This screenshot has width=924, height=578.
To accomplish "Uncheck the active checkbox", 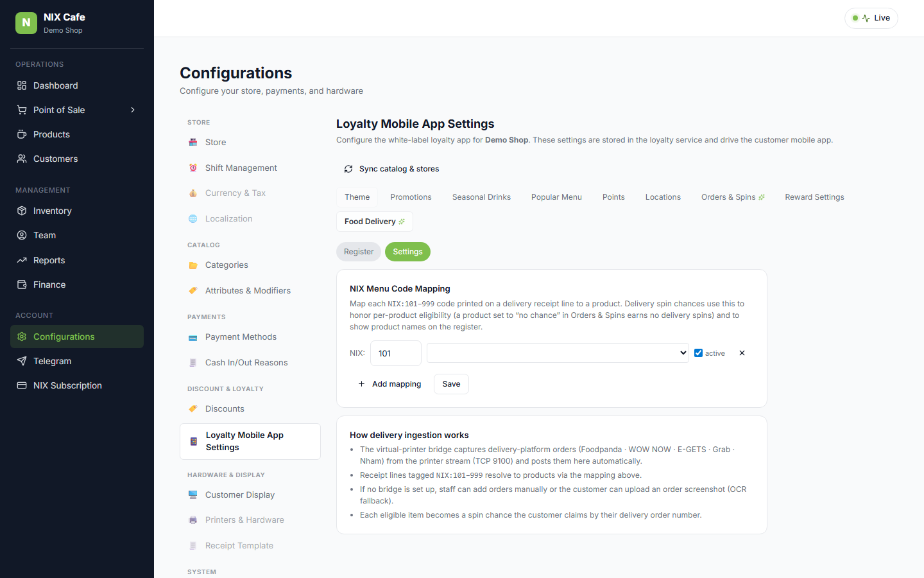I will pyautogui.click(x=698, y=353).
